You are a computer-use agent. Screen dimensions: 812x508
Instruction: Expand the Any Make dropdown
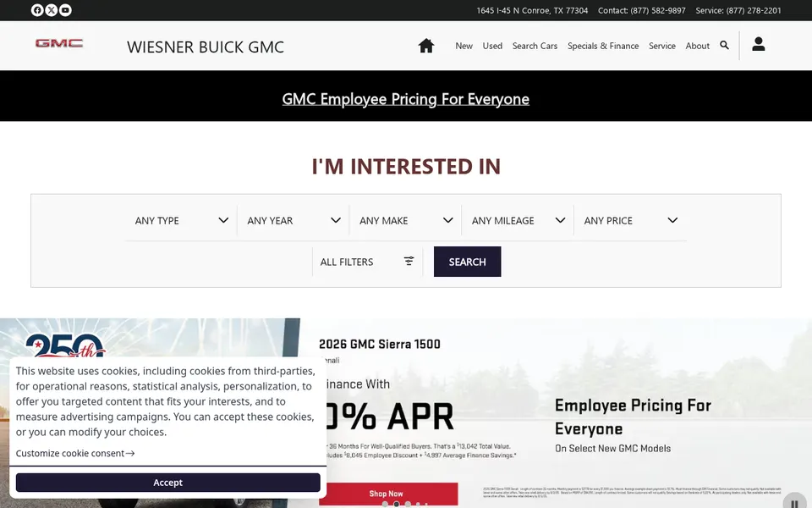(x=405, y=220)
